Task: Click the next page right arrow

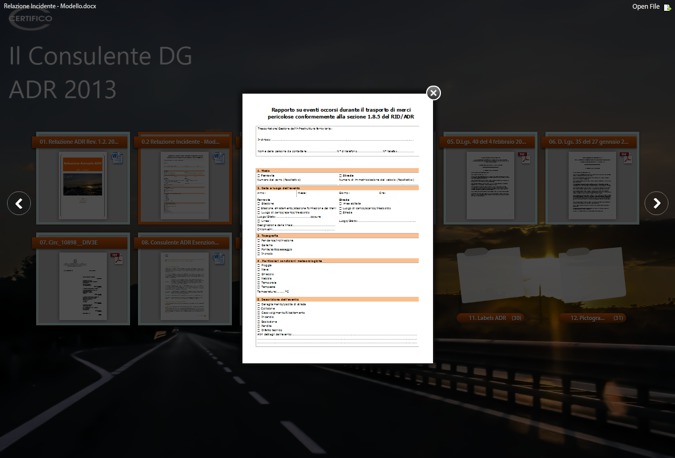Action: pos(656,203)
